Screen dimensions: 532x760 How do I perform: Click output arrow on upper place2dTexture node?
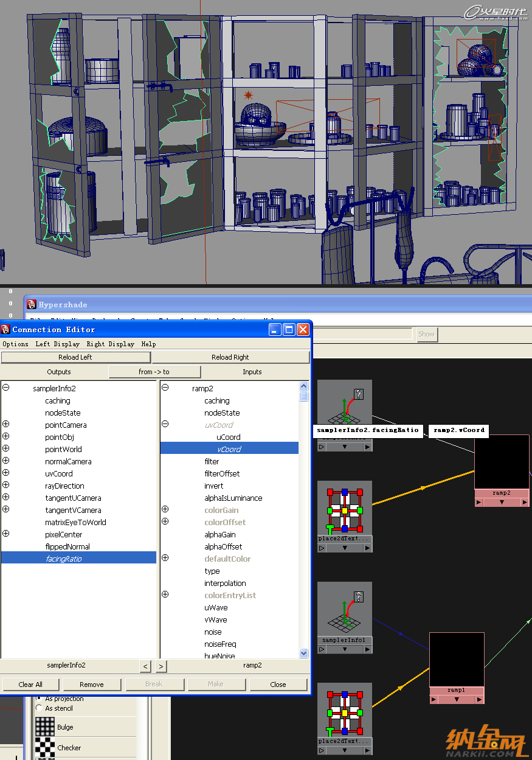[367, 548]
